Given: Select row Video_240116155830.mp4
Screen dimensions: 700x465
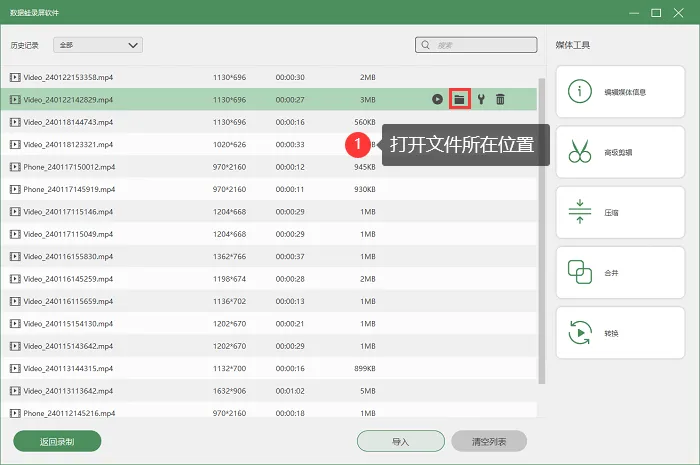Looking at the screenshot, I should pyautogui.click(x=269, y=257).
